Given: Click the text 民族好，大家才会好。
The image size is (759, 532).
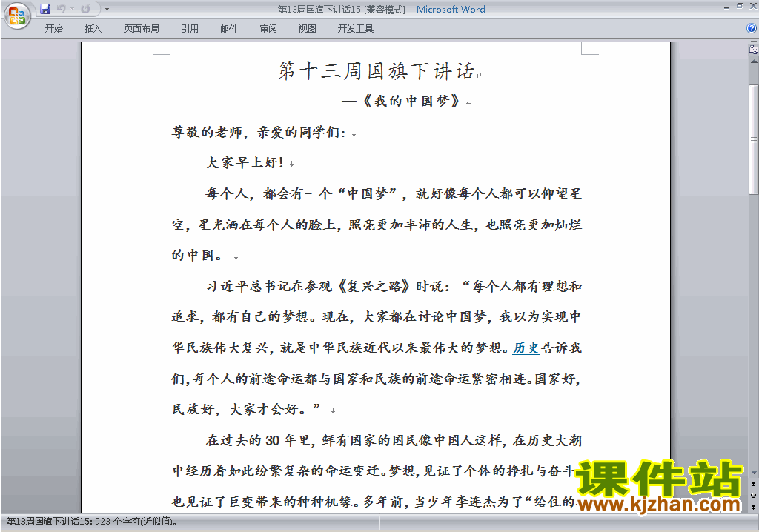Looking at the screenshot, I should point(239,409).
